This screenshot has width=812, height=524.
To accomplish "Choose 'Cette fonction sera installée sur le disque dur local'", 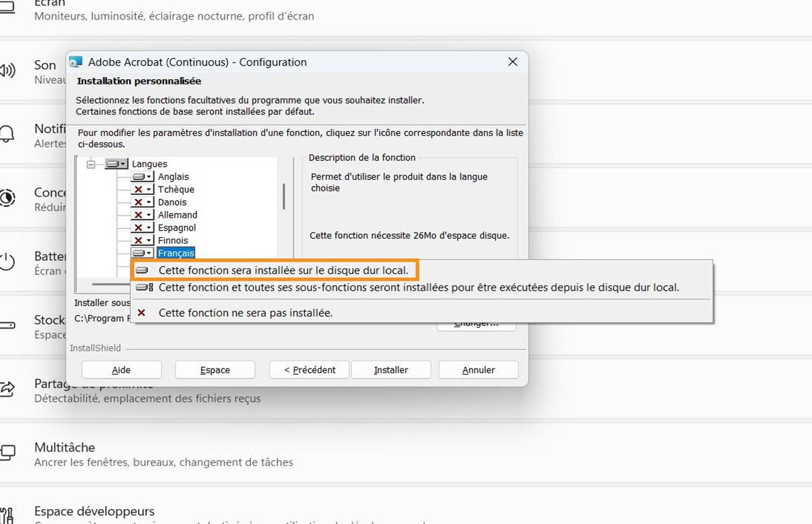I will pyautogui.click(x=274, y=270).
